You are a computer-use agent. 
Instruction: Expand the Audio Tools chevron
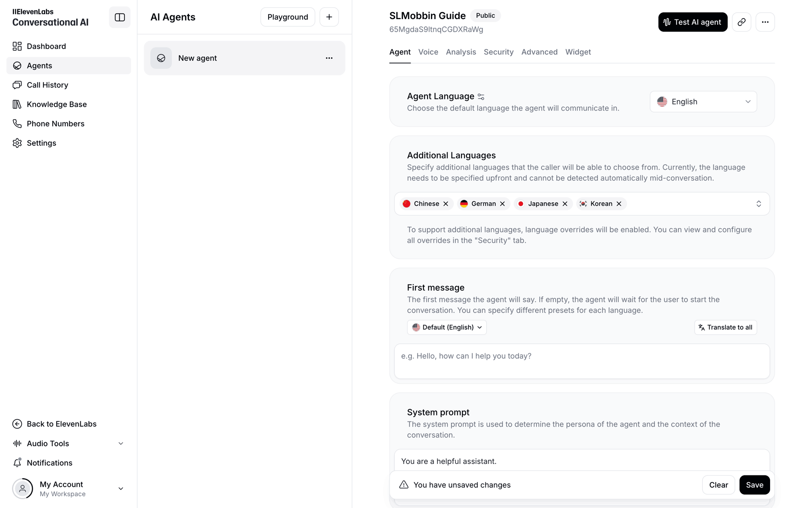121,443
